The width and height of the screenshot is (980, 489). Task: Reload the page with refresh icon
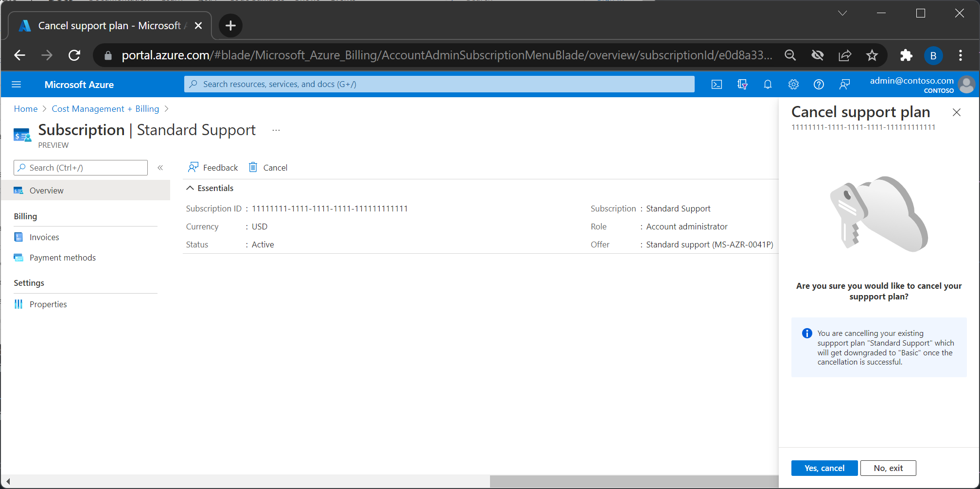click(x=74, y=55)
